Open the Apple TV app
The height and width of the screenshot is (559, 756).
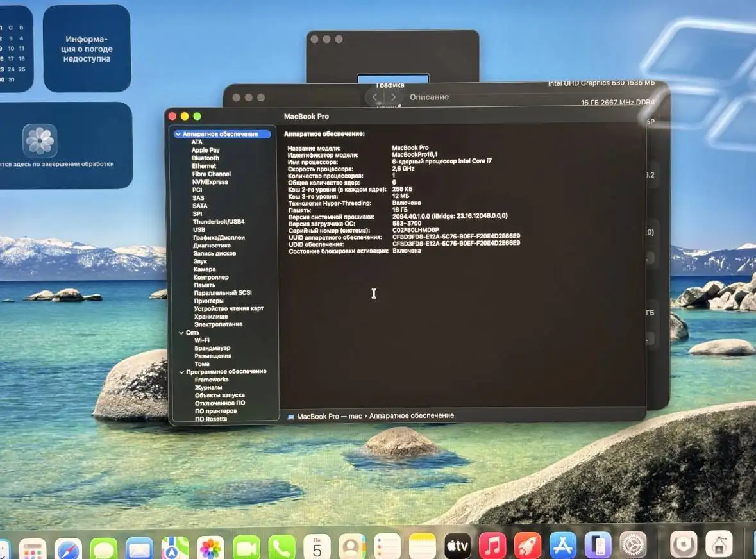pos(458,546)
